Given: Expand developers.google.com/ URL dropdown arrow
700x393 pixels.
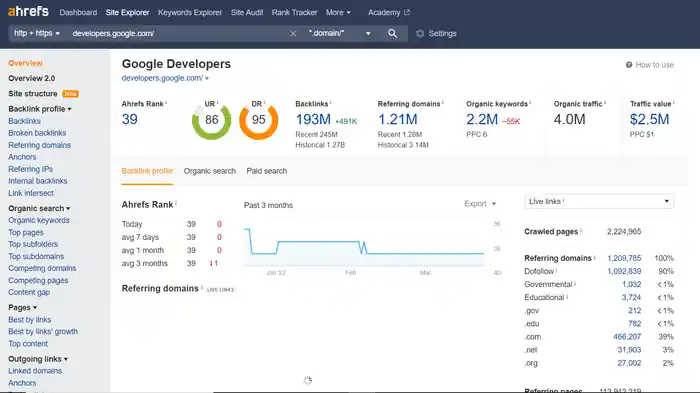Looking at the screenshot, I should (207, 79).
